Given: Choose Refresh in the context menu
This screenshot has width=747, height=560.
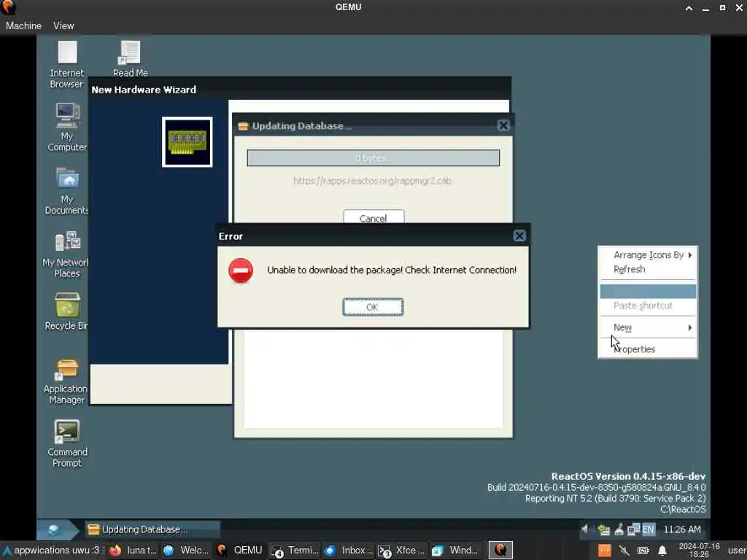Looking at the screenshot, I should [x=648, y=270].
